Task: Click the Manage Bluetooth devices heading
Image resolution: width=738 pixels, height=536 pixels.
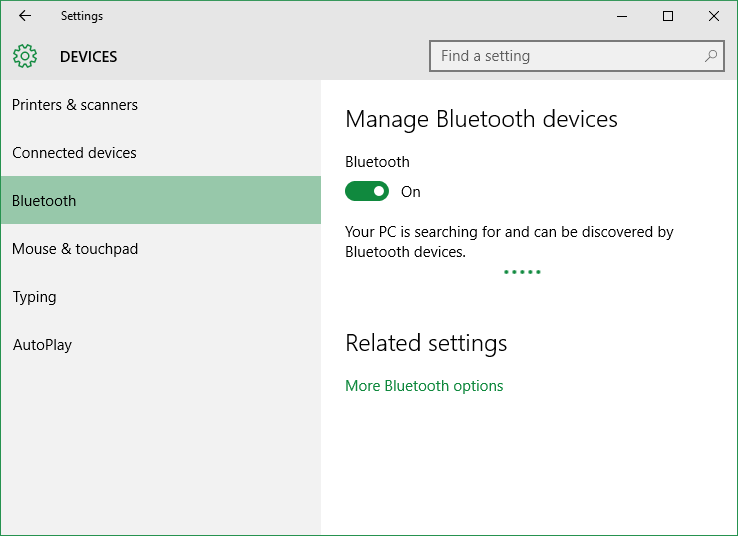Action: point(481,119)
